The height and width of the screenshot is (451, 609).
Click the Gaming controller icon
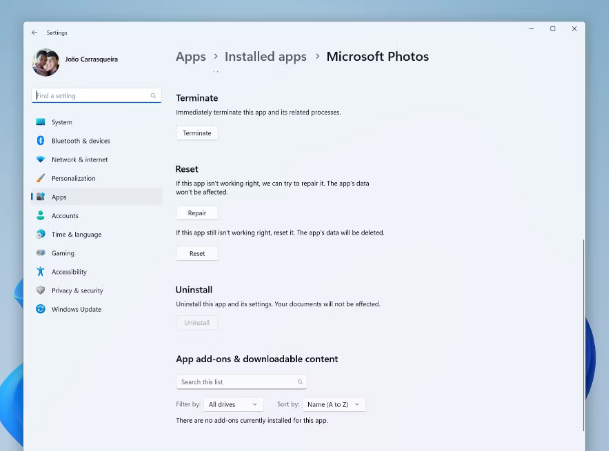pos(40,253)
